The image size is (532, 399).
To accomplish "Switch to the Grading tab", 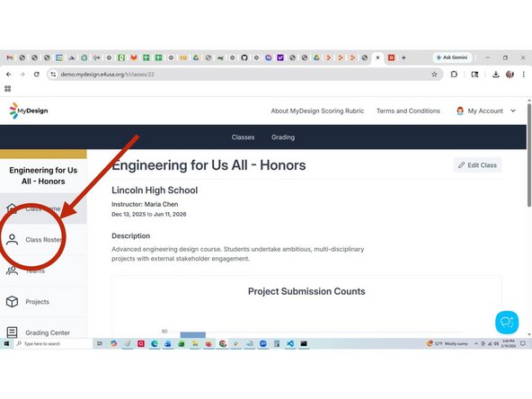I will coord(283,137).
